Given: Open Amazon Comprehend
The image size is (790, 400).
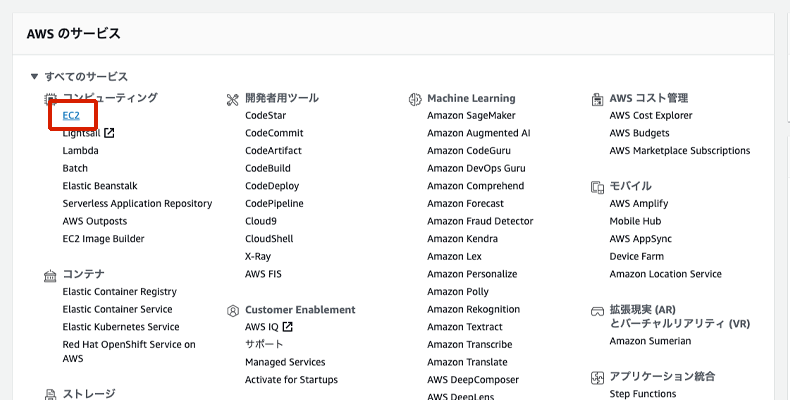Looking at the screenshot, I should click(476, 186).
